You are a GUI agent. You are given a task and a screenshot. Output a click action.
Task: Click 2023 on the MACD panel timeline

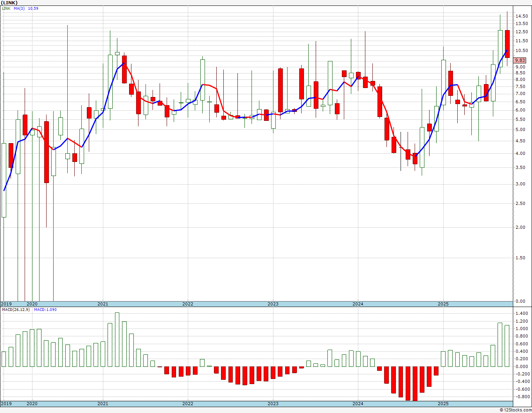(273, 404)
